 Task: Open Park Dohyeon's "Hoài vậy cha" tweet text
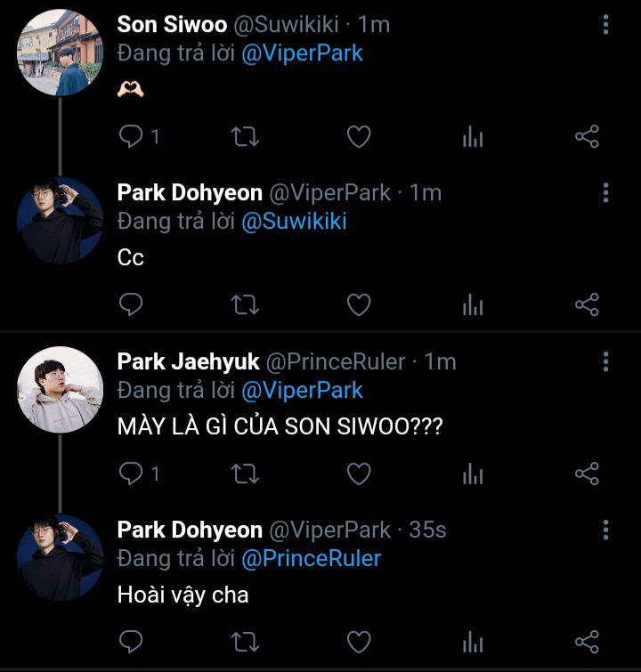point(183,595)
